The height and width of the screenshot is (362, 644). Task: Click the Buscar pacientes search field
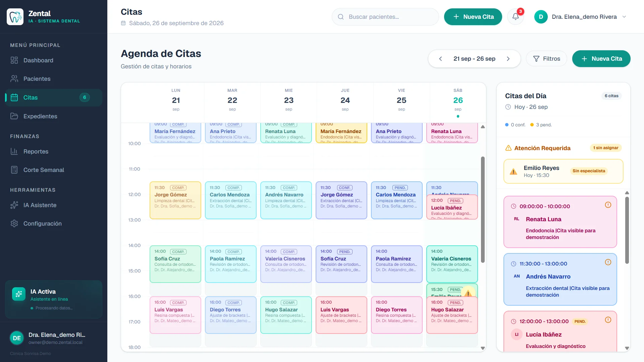pos(385,17)
